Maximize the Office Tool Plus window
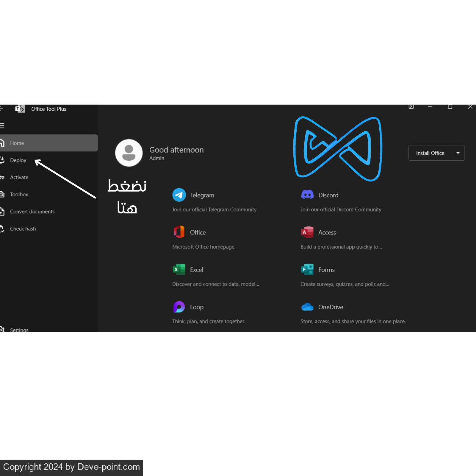Screen dimensions: 476x476 point(450,107)
